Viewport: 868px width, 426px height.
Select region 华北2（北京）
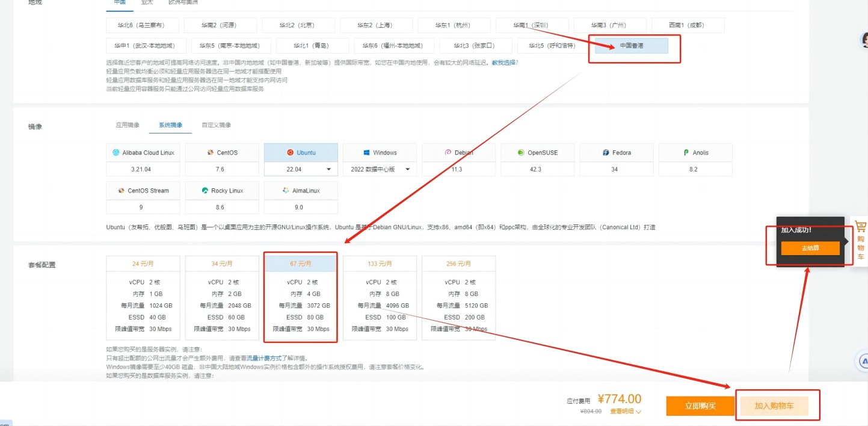click(x=298, y=25)
